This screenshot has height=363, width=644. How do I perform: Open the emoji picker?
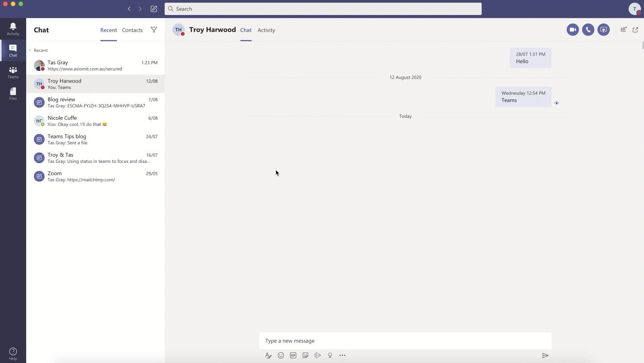(x=281, y=355)
